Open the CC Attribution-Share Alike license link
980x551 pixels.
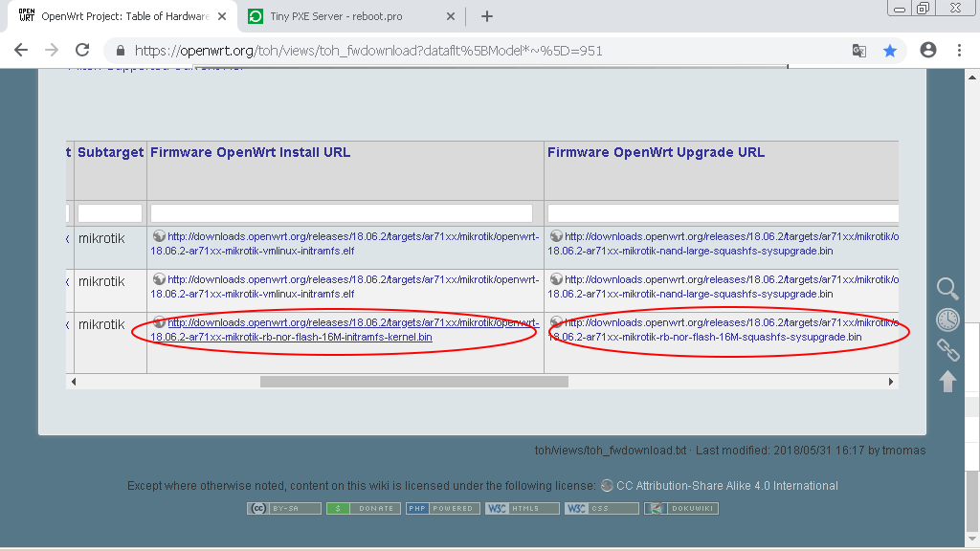(734, 485)
